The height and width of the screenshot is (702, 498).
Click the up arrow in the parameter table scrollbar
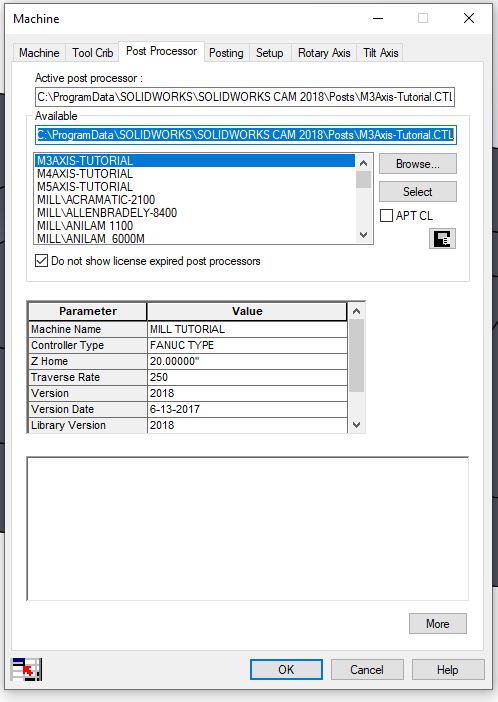356,311
